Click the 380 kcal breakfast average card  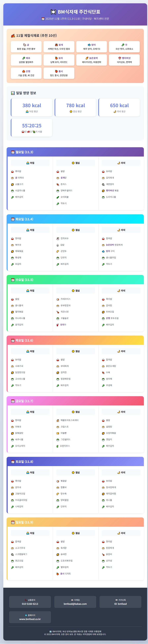coord(32,107)
